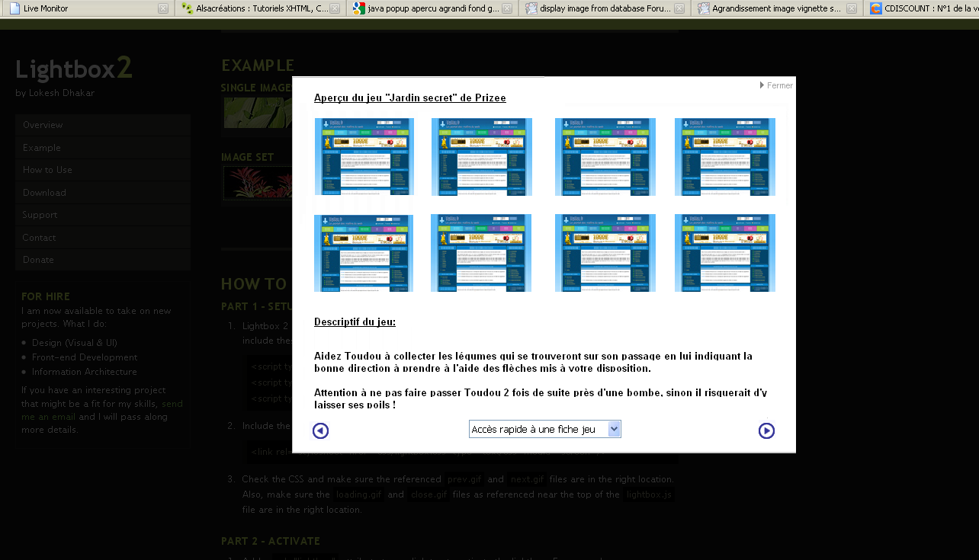Close the Alsacréations tab
Screen dimensions: 979x560
click(x=335, y=8)
